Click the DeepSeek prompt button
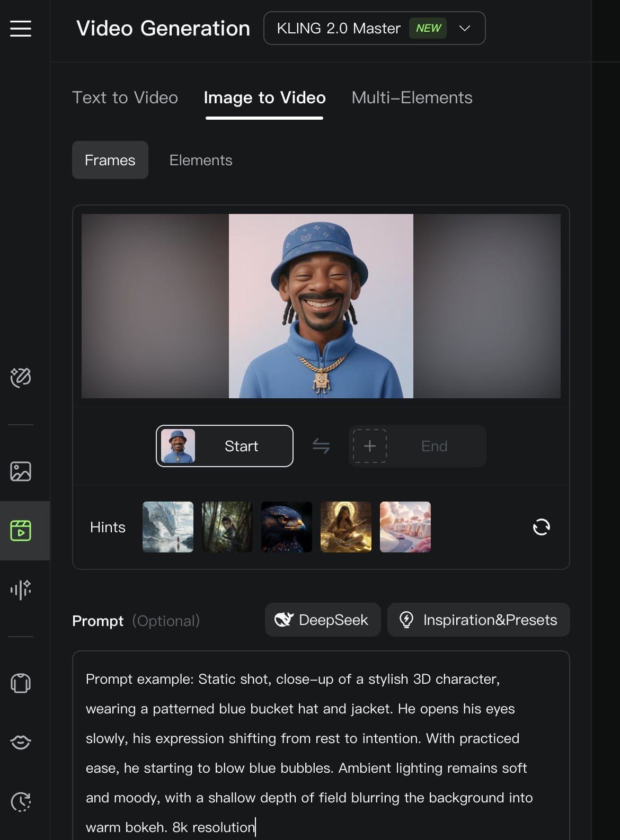The height and width of the screenshot is (840, 620). (322, 620)
